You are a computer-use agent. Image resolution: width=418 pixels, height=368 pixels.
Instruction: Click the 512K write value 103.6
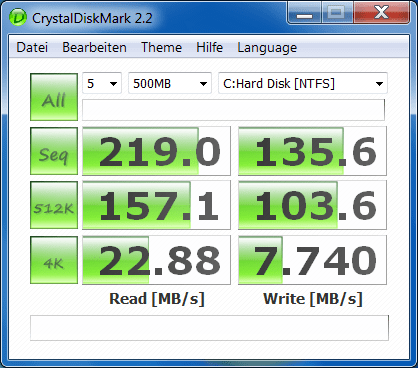312,205
